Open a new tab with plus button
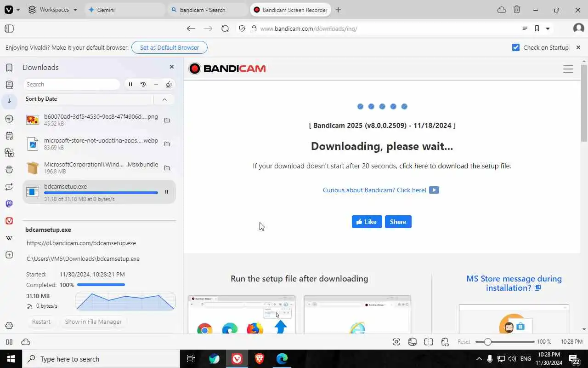Image resolution: width=588 pixels, height=368 pixels. point(338,10)
